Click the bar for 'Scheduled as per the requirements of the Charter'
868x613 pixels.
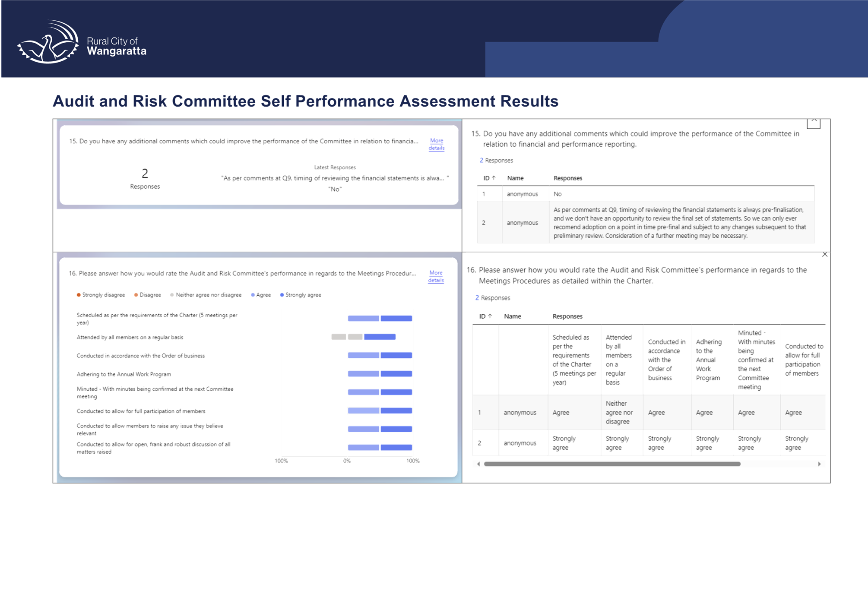click(380, 318)
